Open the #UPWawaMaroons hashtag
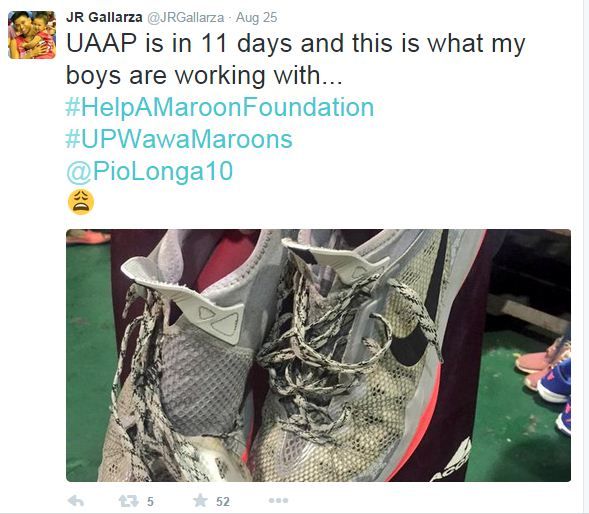Viewport: 589px width, 514px height. (179, 139)
